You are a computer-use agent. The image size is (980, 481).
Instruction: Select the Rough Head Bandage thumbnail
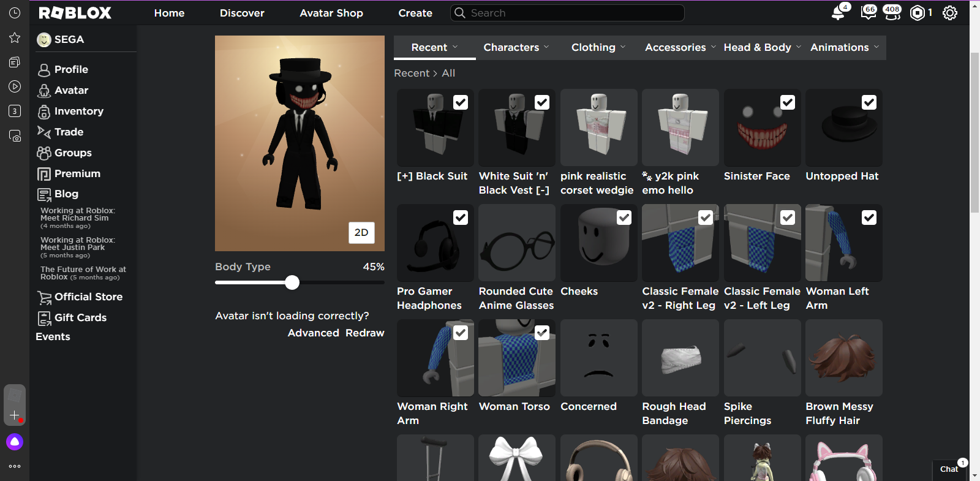[x=680, y=358]
